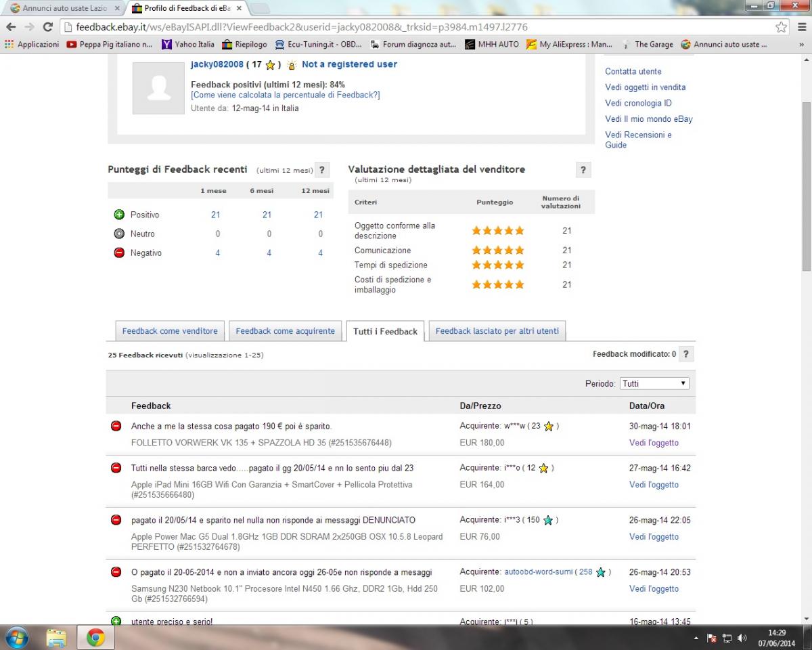Open the Peppa Pig italiano bookmark
The image size is (812, 650).
pos(110,45)
